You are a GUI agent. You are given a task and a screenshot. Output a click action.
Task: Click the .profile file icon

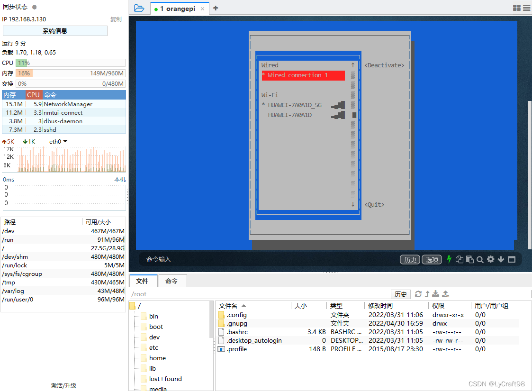pos(221,349)
